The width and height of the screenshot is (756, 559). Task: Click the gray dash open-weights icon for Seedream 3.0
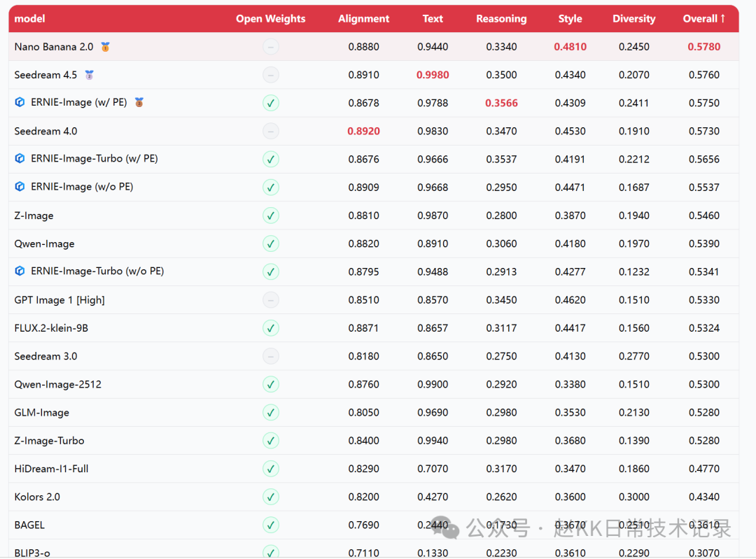pos(270,356)
